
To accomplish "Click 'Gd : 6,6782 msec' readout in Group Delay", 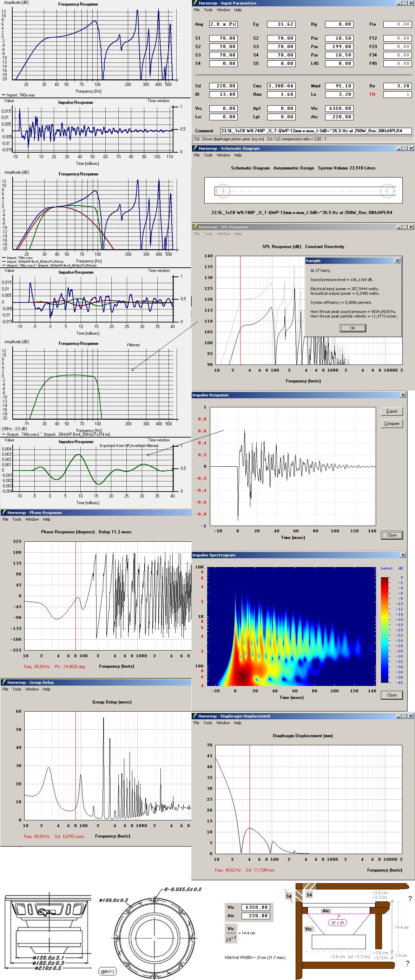I will point(70,836).
